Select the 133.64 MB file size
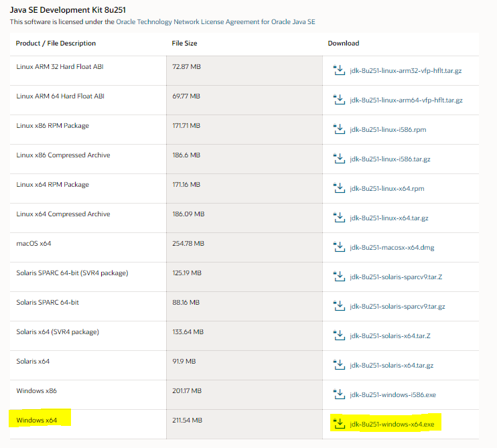Viewport: 497px width, 448px height. [x=188, y=331]
